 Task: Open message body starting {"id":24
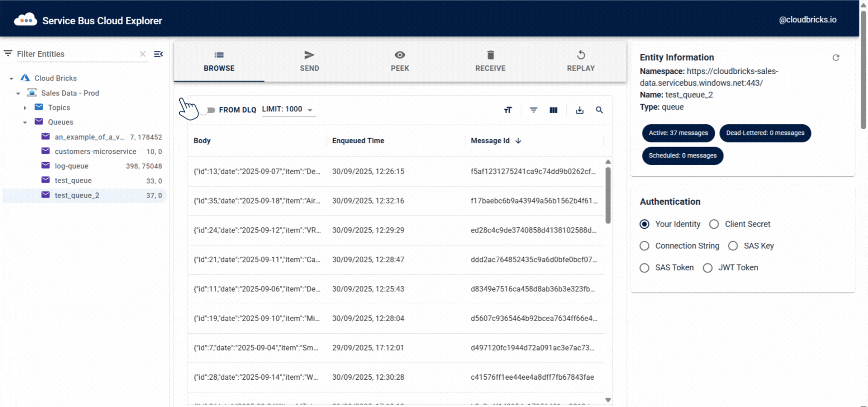(x=396, y=230)
